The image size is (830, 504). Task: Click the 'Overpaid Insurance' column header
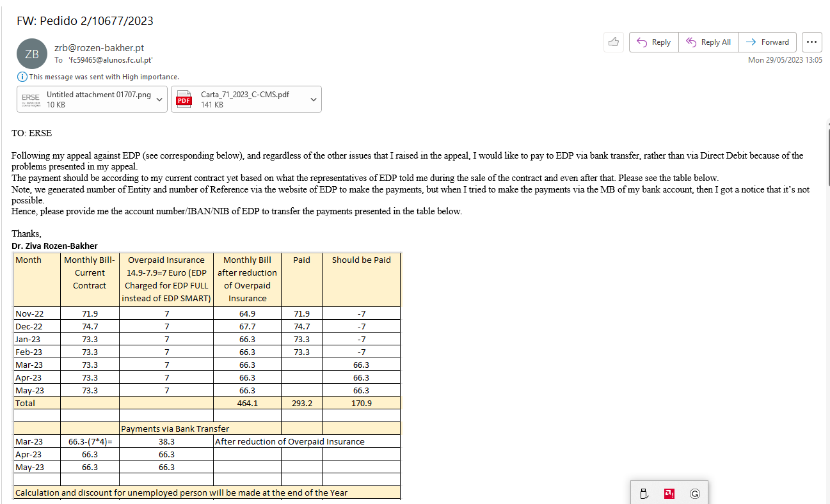tap(166, 279)
